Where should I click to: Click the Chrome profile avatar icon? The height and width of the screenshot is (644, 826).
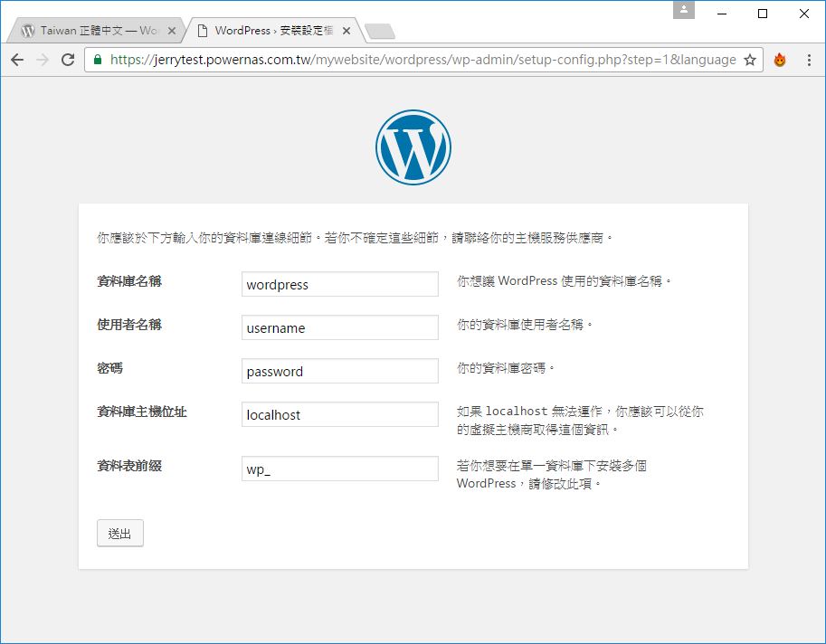(x=684, y=9)
